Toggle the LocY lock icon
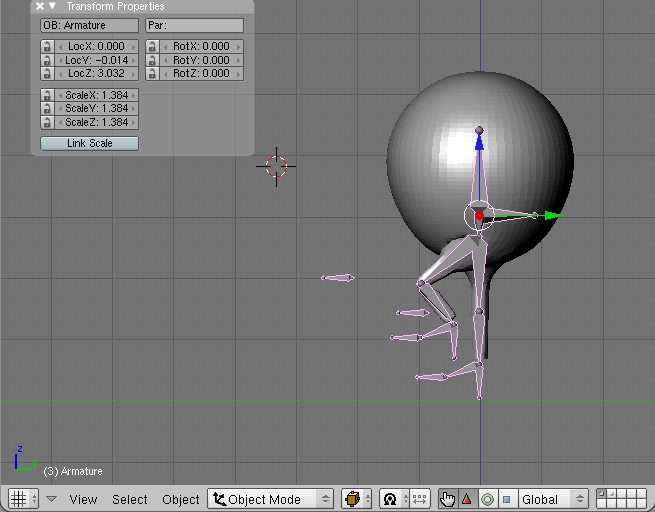Viewport: 655px width, 512px height. (47, 60)
